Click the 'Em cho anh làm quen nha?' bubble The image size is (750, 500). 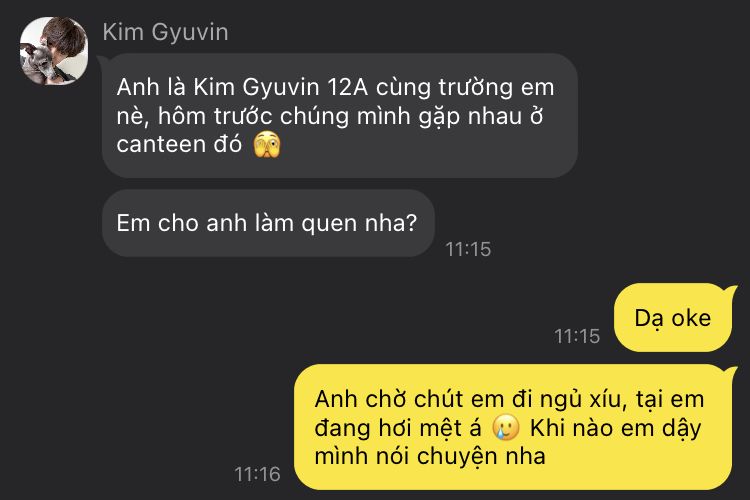coord(268,223)
